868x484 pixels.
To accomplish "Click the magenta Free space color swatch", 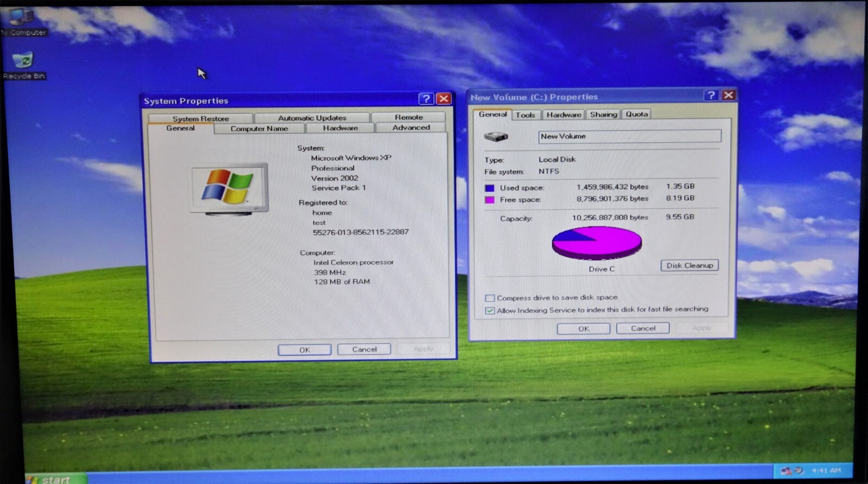I will [x=489, y=200].
